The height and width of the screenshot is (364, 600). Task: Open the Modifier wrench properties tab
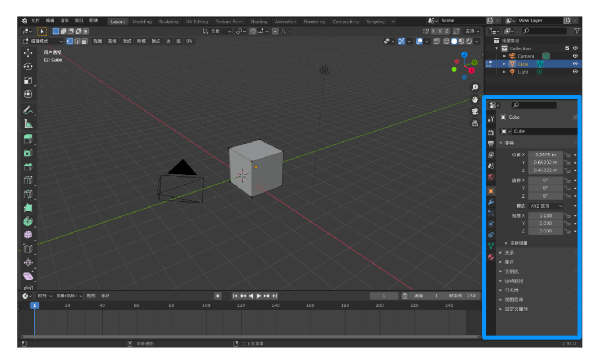tap(491, 202)
